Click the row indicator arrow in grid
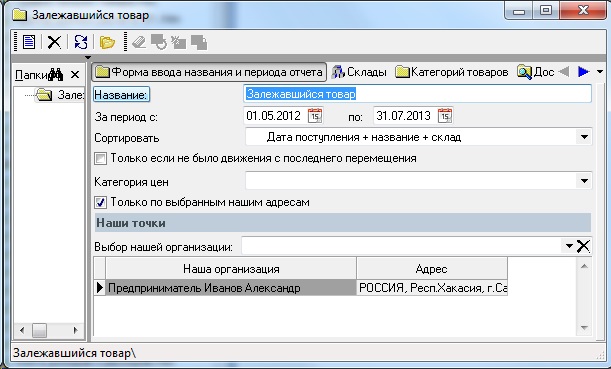The height and width of the screenshot is (369, 611). [100, 288]
